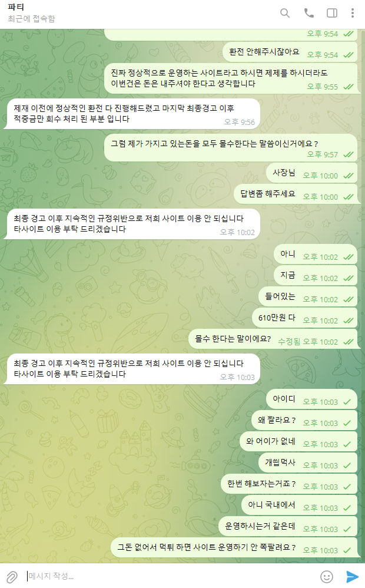Screen dimensions: 365x588
Task: Select the 와 어이가 없네 message
Action: [x=298, y=441]
